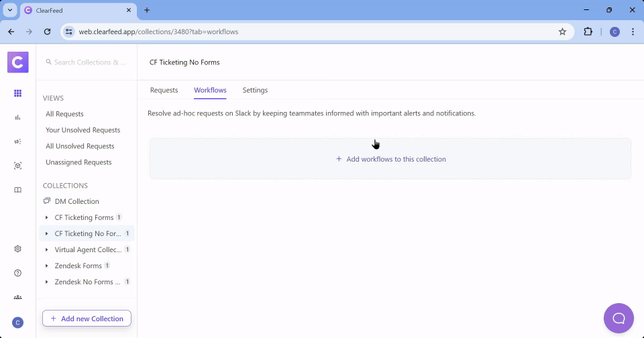
Task: Switch to the Settings tab
Action: (x=255, y=90)
